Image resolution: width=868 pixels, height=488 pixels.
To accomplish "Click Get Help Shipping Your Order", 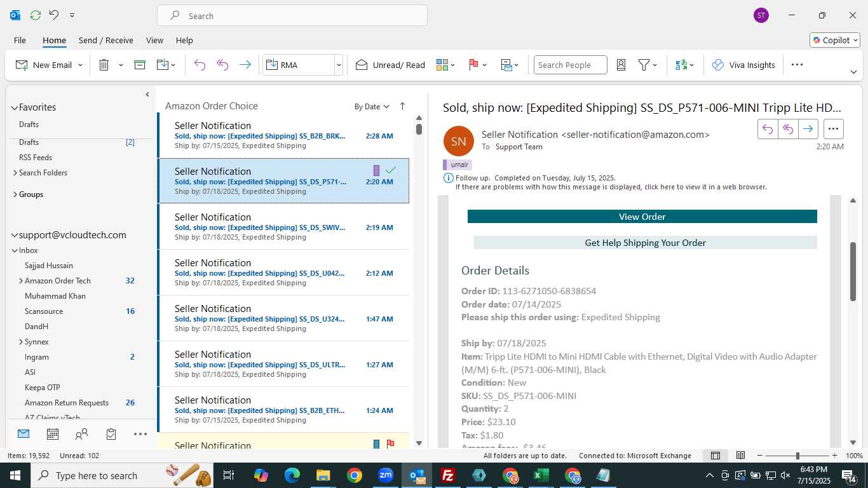I will pyautogui.click(x=645, y=243).
